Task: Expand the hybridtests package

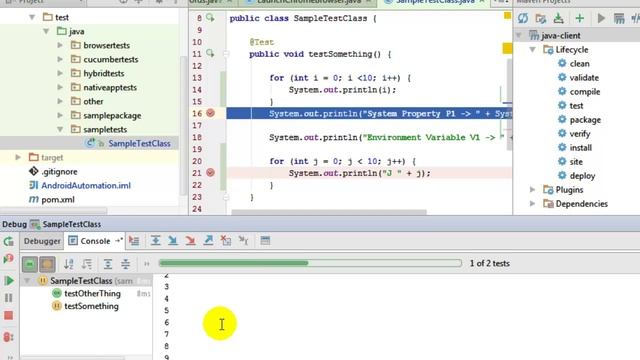Action: 60,73
